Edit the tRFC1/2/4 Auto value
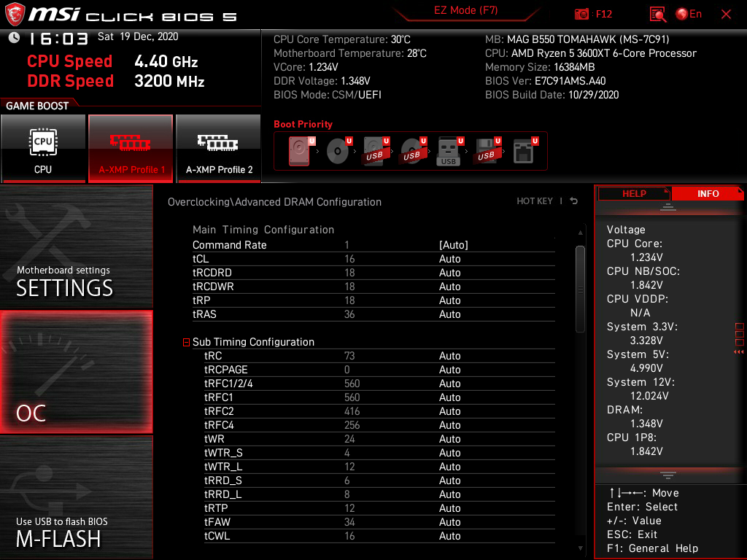747x560 pixels. [x=449, y=384]
